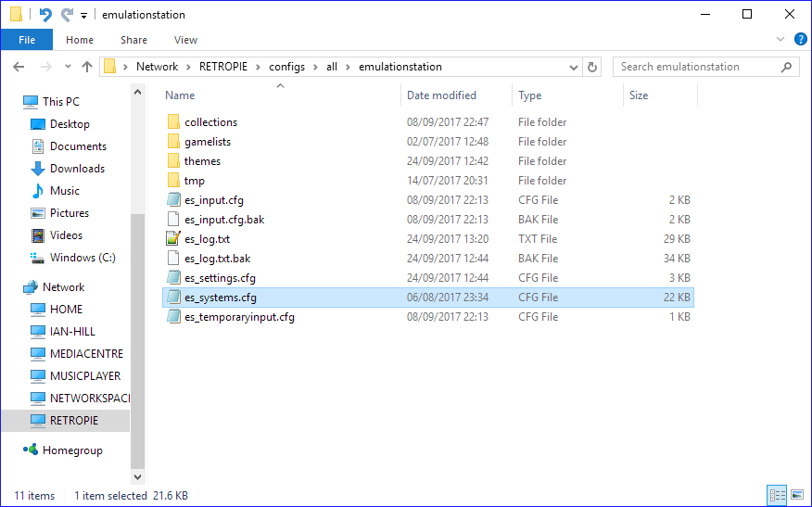Select the themes folder icon
The height and width of the screenshot is (507, 812).
(x=172, y=161)
